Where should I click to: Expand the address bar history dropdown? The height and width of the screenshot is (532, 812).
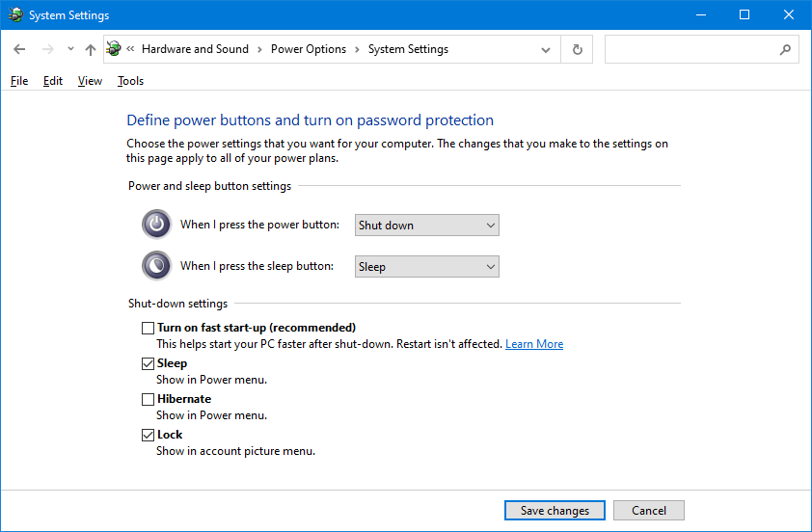[x=547, y=49]
